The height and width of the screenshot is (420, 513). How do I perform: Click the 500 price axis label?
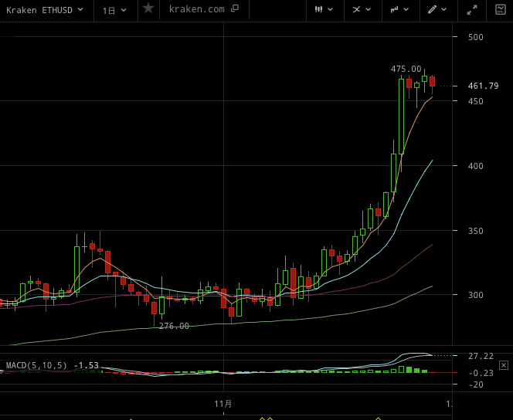pos(476,37)
